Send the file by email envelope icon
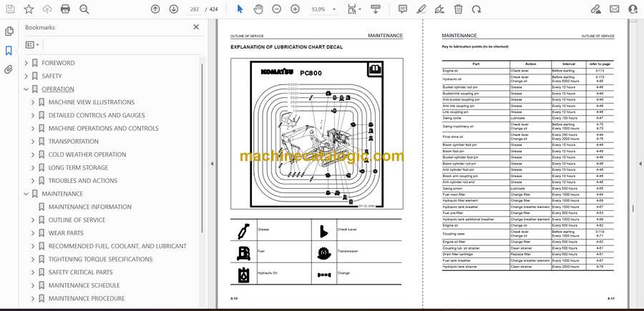This screenshot has width=644, height=311. [615, 9]
